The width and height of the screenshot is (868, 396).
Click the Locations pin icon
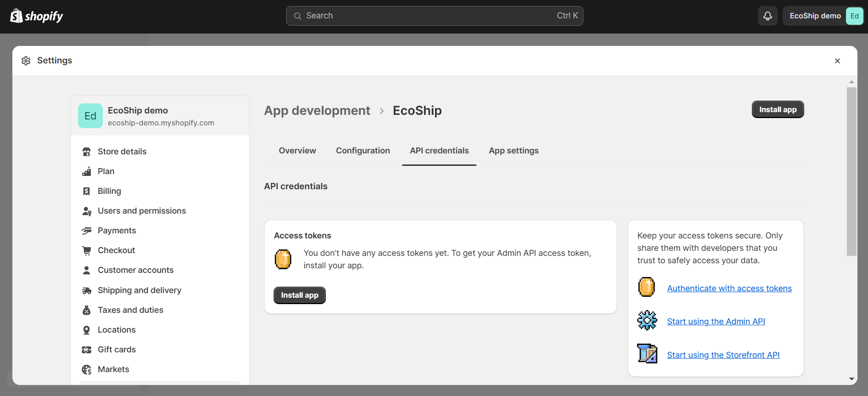pos(86,330)
